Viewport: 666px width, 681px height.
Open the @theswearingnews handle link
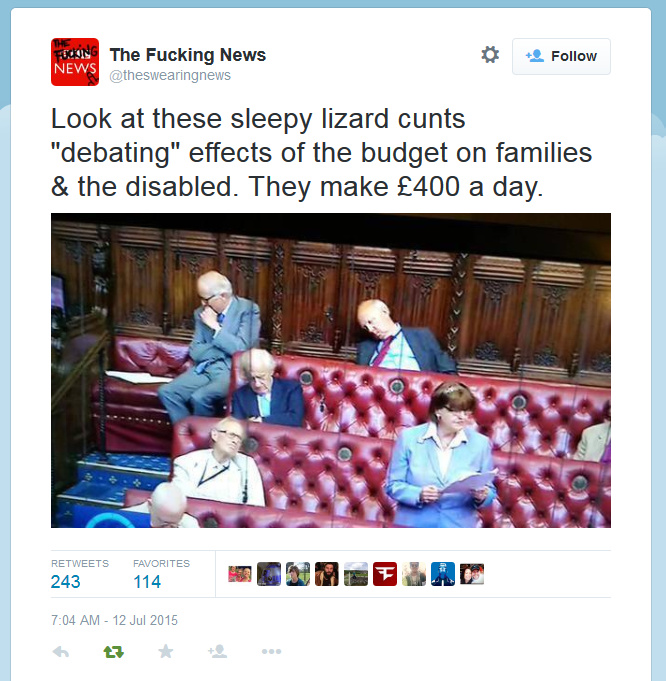[170, 75]
